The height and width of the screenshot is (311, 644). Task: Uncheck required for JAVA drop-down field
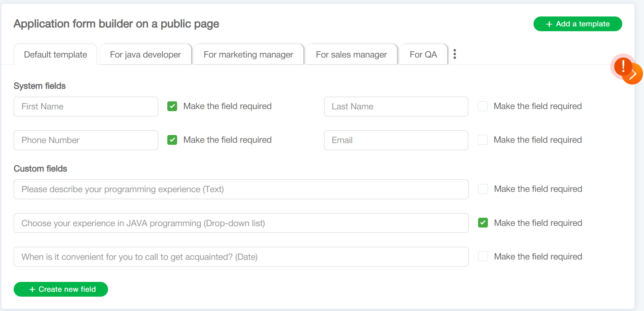click(483, 223)
